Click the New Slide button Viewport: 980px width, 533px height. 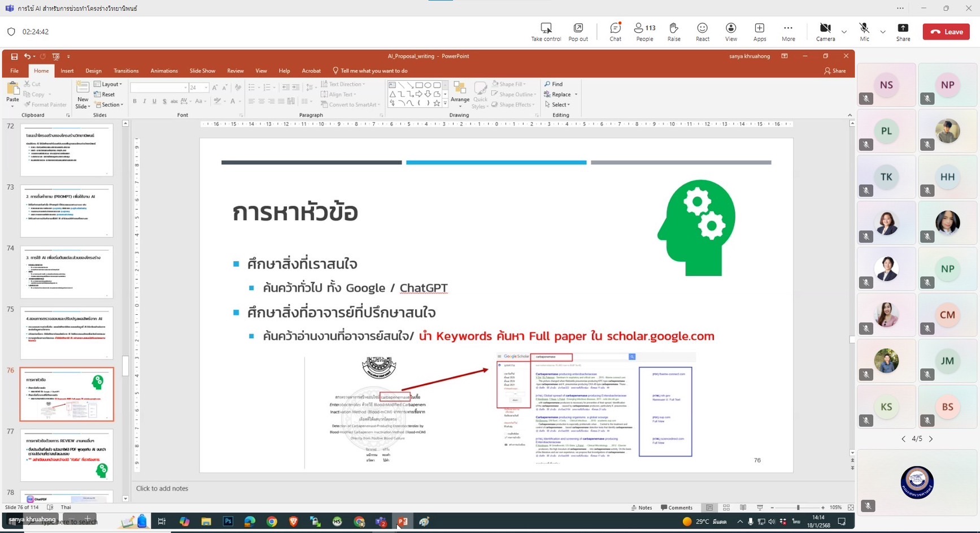[x=82, y=94]
